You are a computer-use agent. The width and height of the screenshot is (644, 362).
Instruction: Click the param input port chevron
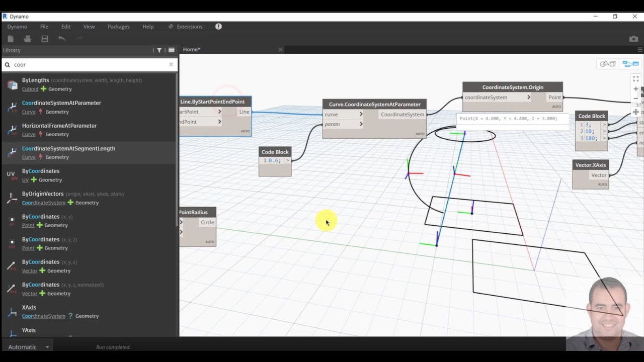point(361,124)
